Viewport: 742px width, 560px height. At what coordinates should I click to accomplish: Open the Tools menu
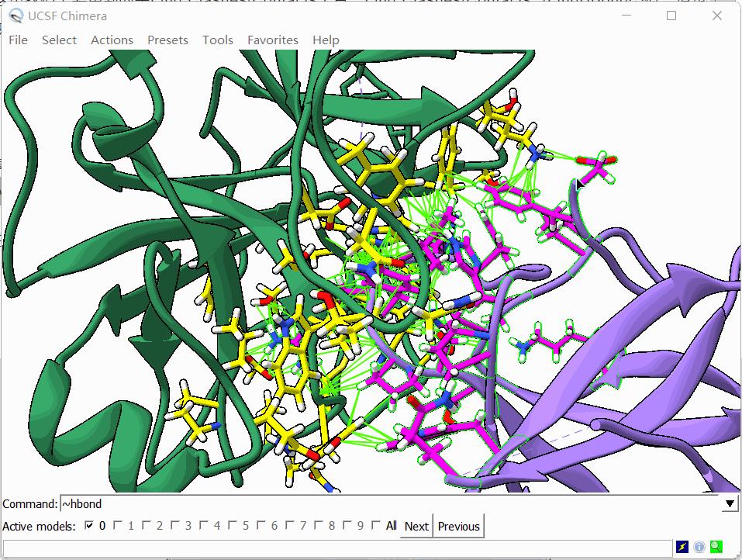[218, 40]
